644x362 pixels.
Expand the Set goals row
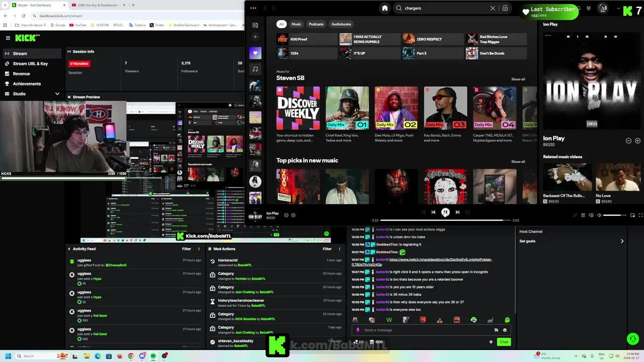coord(572,241)
